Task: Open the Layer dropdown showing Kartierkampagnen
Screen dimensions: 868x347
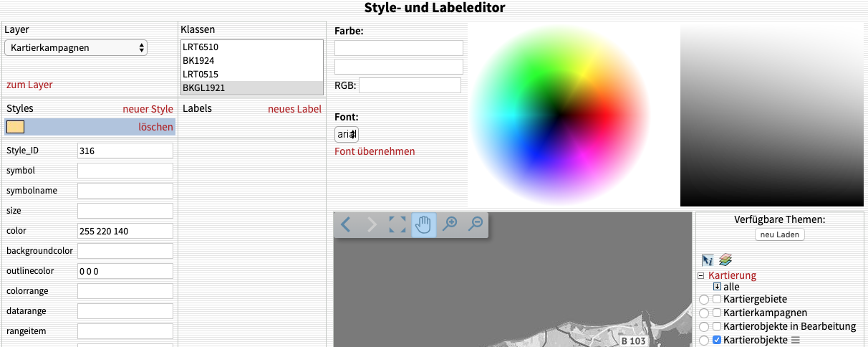Action: (76, 48)
